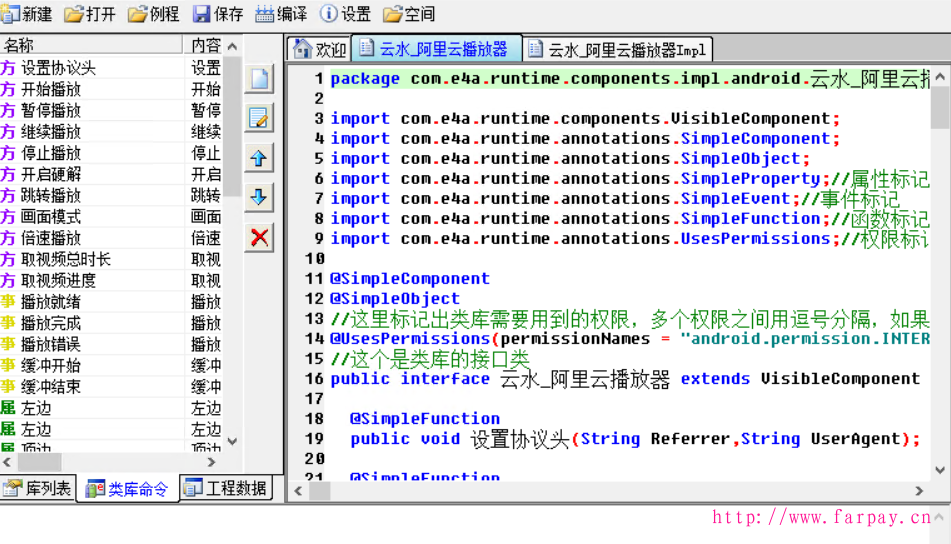Open the 空间 toolbar item
Image resolution: width=951 pixels, height=544 pixels.
pyautogui.click(x=409, y=14)
